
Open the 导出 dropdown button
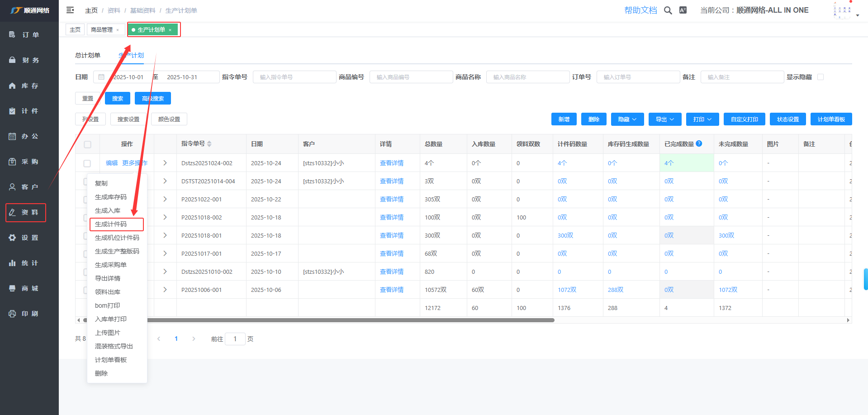(664, 119)
